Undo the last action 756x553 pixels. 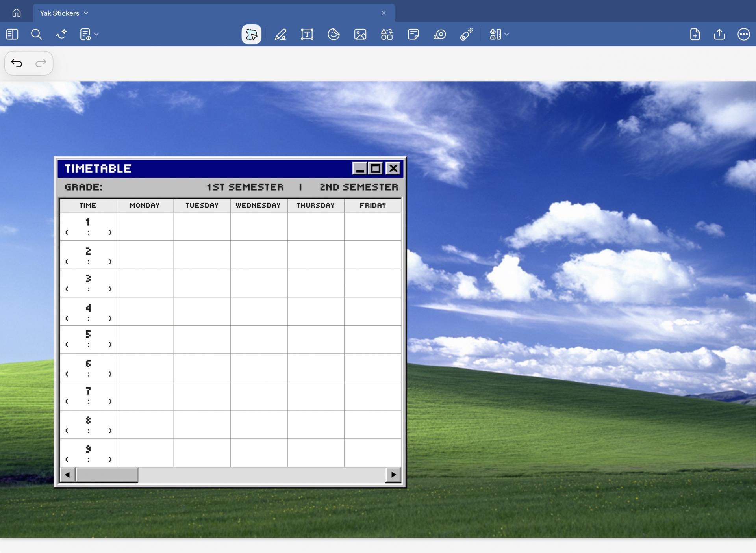[x=17, y=63]
